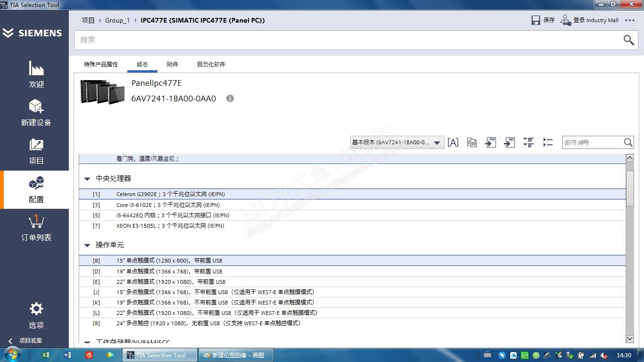644x362 pixels.
Task: Open the 基本版本 version dropdown
Action: pyautogui.click(x=397, y=142)
